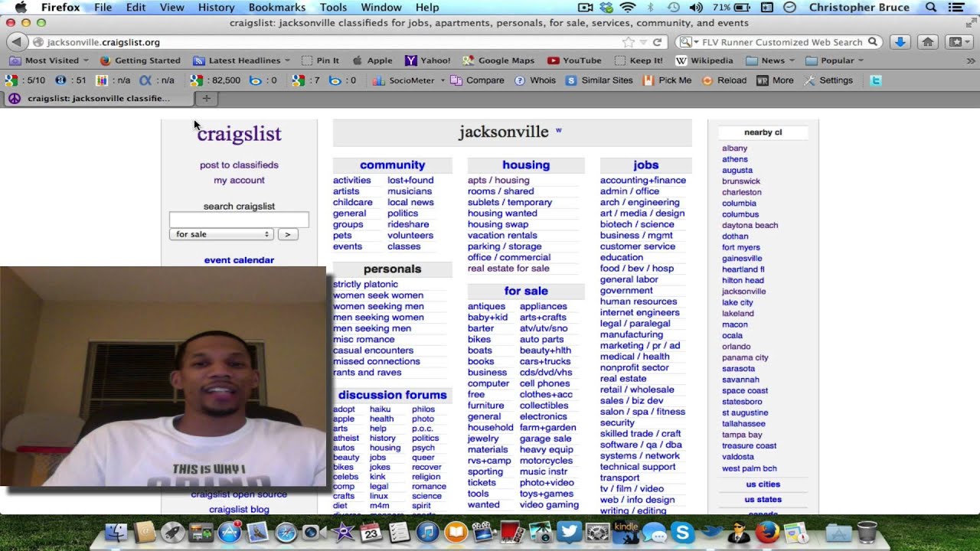
Task: Expand the Popular bookmarks folder
Action: click(835, 60)
